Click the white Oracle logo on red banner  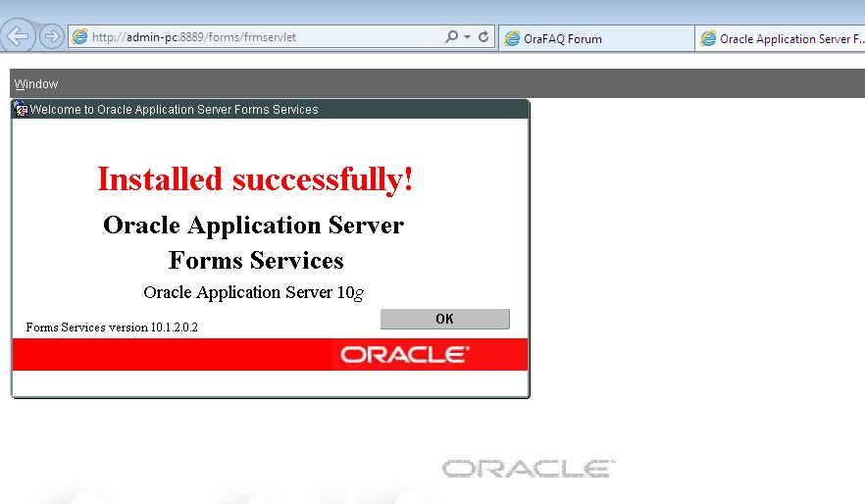(x=405, y=354)
